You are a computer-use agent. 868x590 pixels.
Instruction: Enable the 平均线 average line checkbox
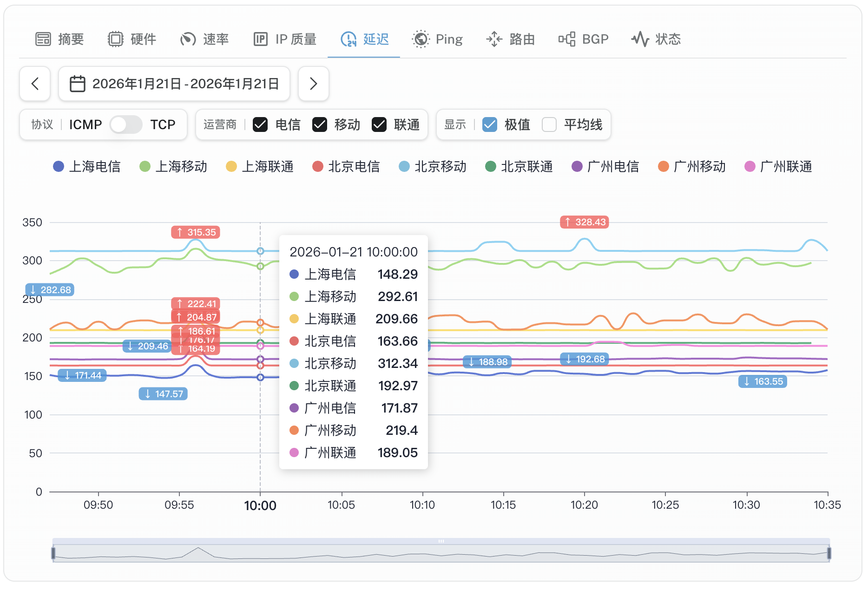(549, 125)
